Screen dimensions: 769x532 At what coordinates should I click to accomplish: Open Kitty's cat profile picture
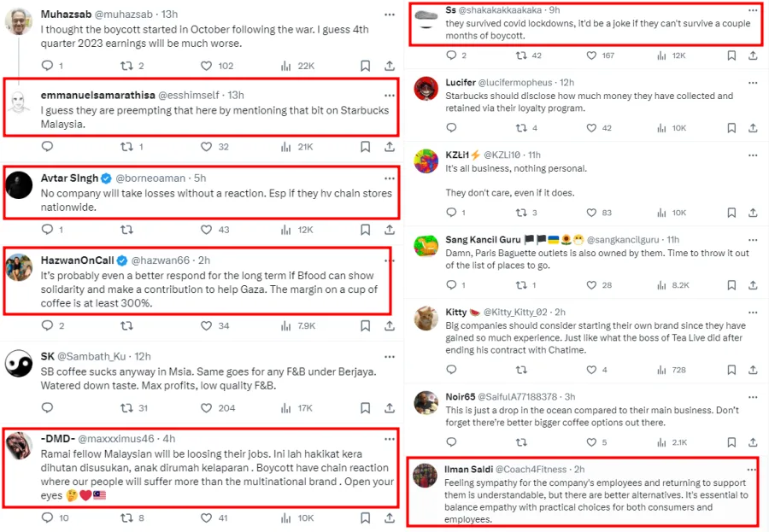(x=426, y=319)
